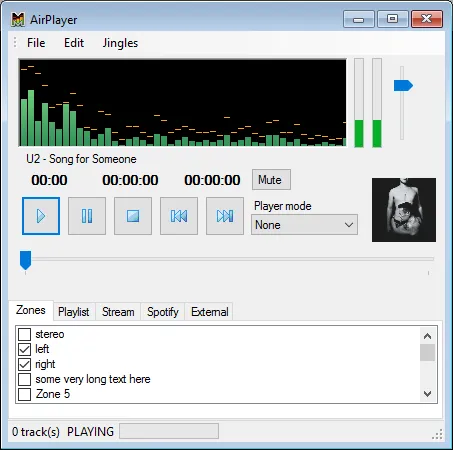Click the zones list scroll up arrow
Screen dimensions: 453x450
(427, 336)
